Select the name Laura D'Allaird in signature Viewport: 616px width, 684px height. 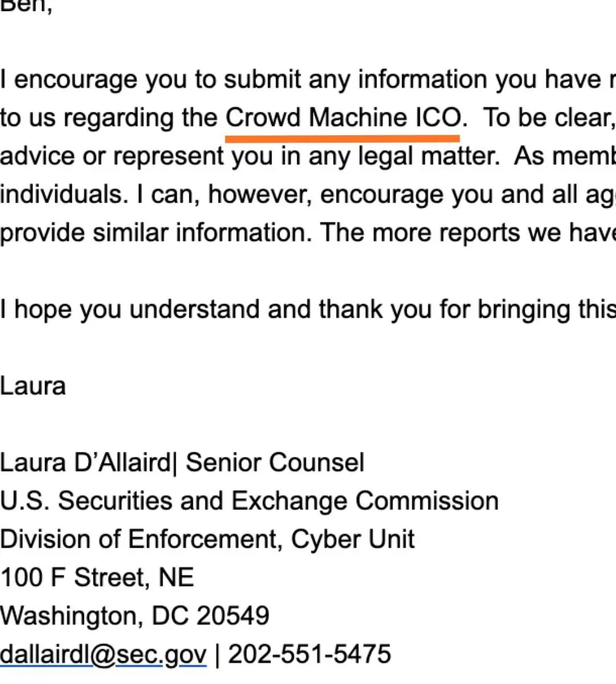86,463
